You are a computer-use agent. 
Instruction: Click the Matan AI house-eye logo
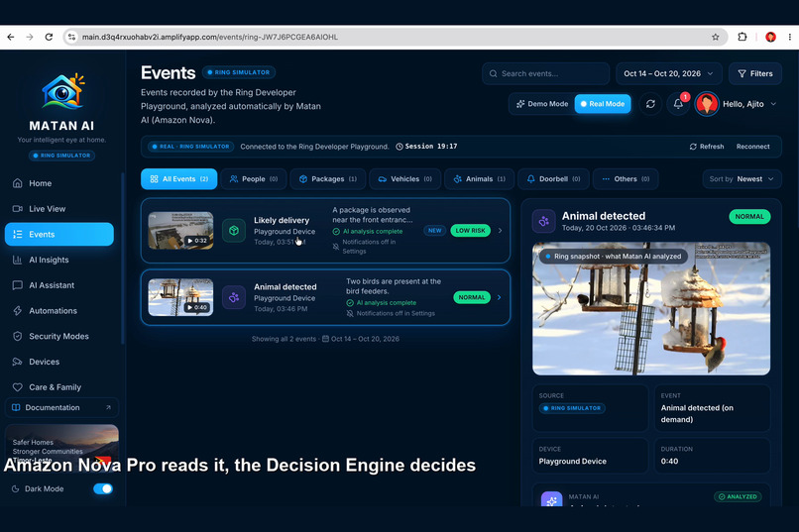tap(62, 91)
